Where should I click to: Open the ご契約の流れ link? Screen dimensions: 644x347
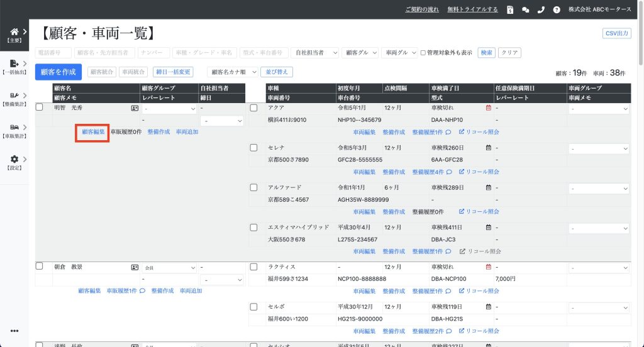click(x=422, y=9)
